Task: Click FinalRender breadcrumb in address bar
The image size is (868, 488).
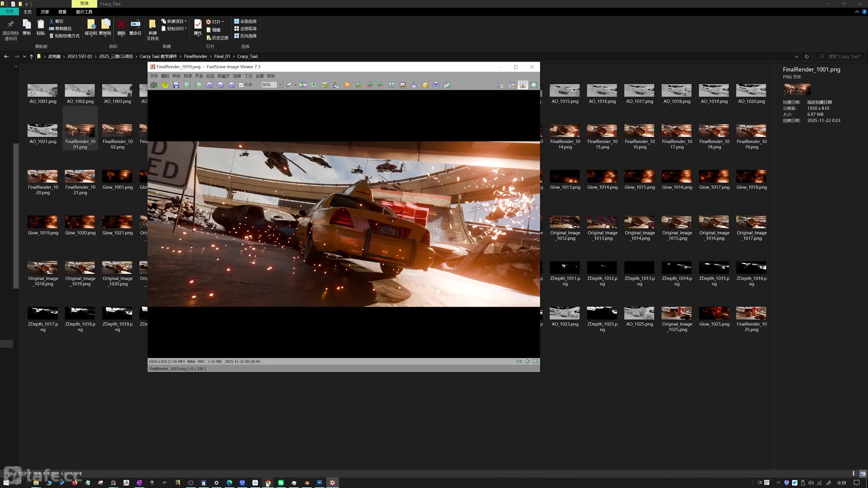Action: (x=195, y=57)
